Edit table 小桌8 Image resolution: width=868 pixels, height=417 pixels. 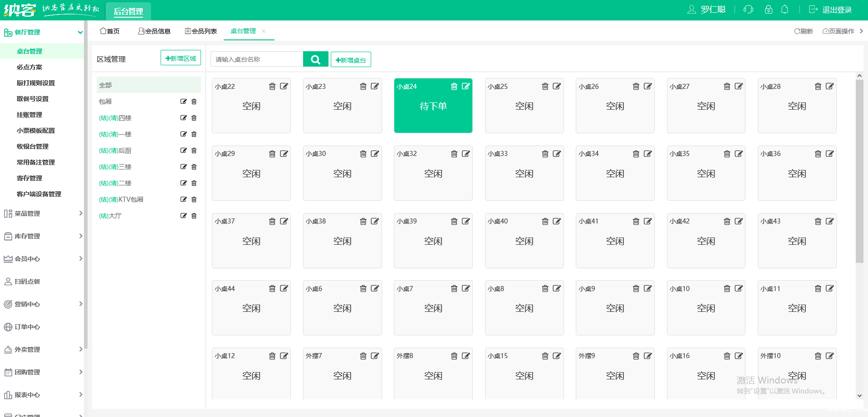point(557,288)
